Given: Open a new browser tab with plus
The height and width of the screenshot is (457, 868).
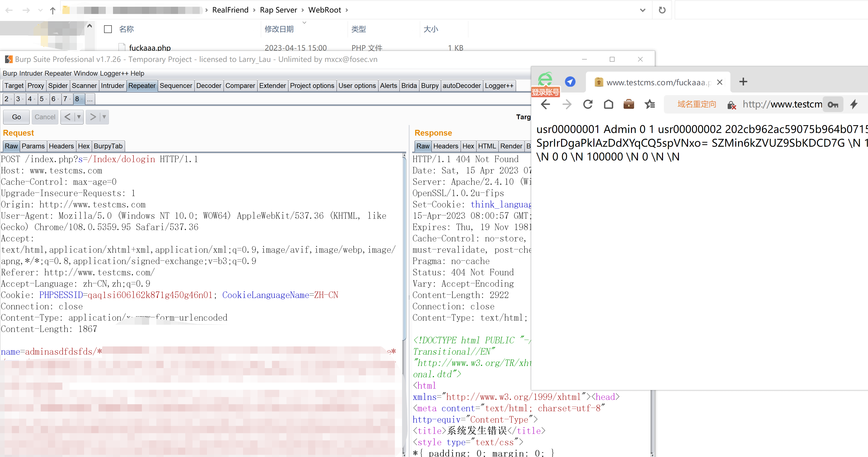Looking at the screenshot, I should (743, 82).
